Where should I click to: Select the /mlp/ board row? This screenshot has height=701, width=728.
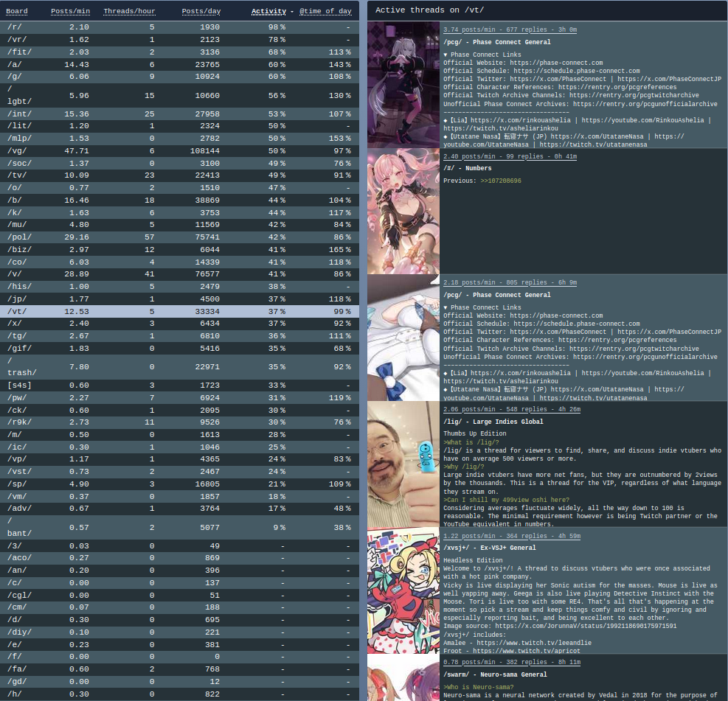pos(179,139)
